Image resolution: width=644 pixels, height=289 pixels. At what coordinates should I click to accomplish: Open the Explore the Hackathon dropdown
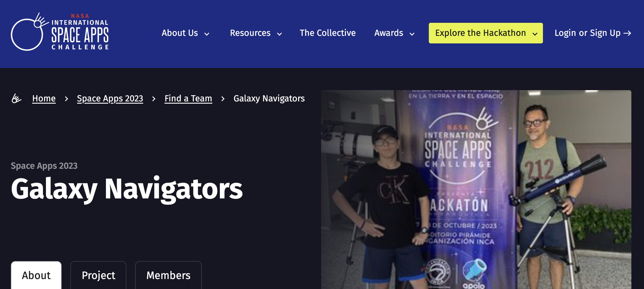pyautogui.click(x=486, y=33)
